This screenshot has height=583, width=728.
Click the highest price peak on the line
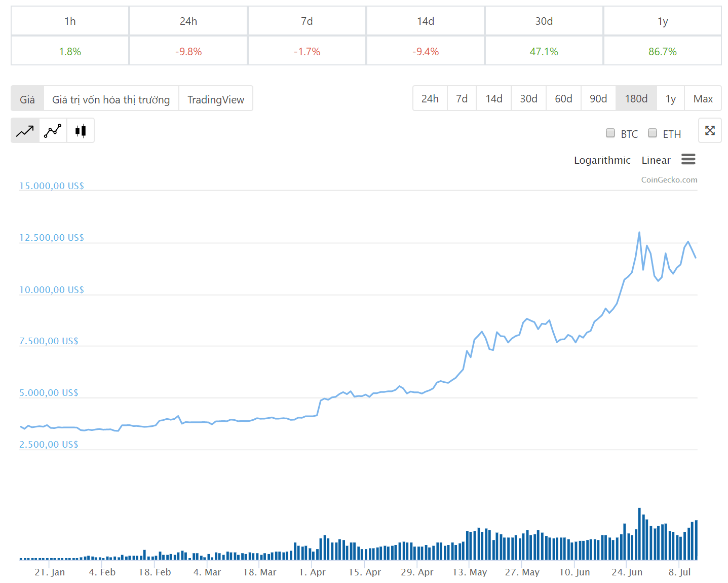pyautogui.click(x=639, y=233)
